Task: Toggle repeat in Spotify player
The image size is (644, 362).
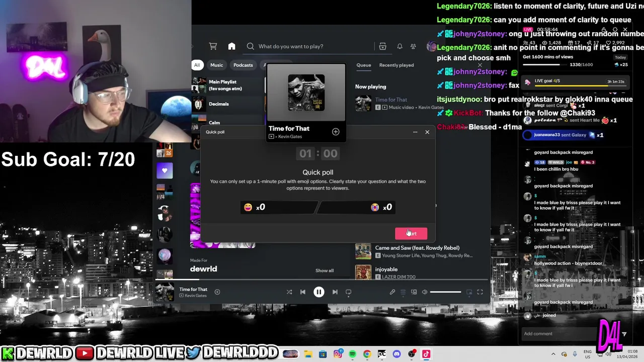Action: point(348,292)
